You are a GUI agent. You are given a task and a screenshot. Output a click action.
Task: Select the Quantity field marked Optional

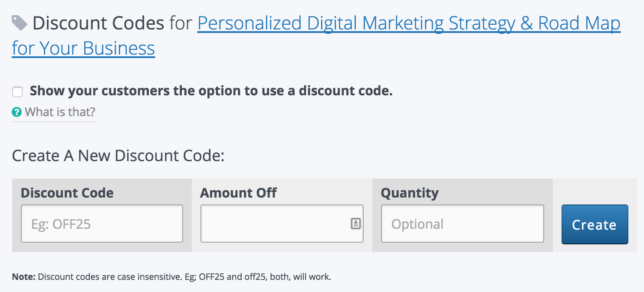click(462, 224)
